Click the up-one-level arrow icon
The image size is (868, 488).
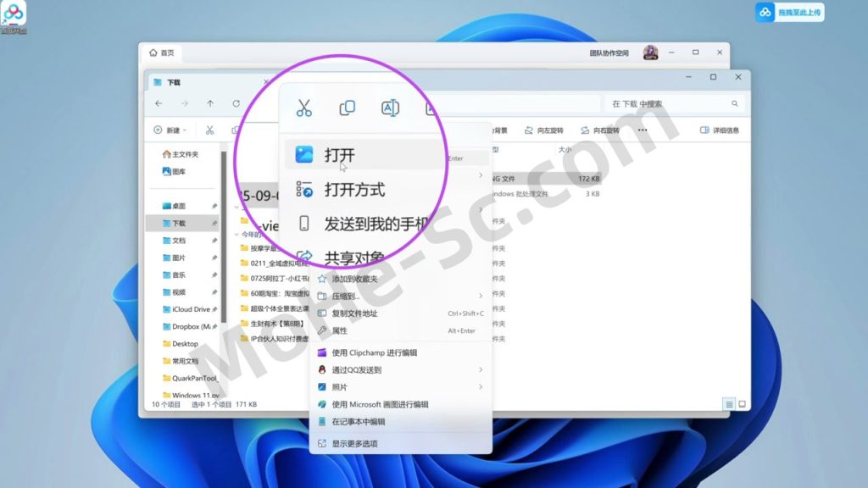[x=210, y=103]
